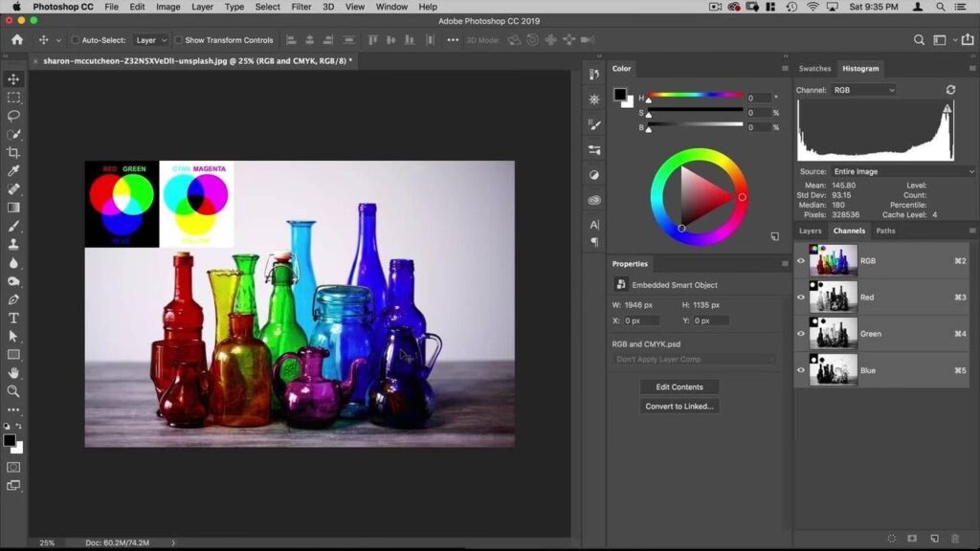Select the Hand tool
The width and height of the screenshot is (980, 551).
pyautogui.click(x=13, y=373)
